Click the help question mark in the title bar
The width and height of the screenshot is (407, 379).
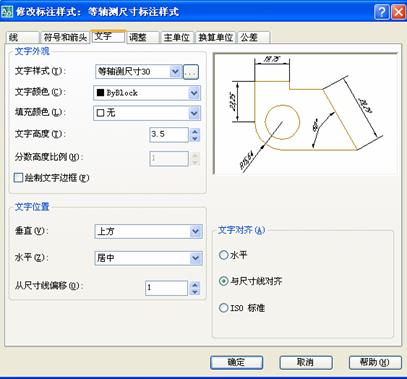[382, 12]
